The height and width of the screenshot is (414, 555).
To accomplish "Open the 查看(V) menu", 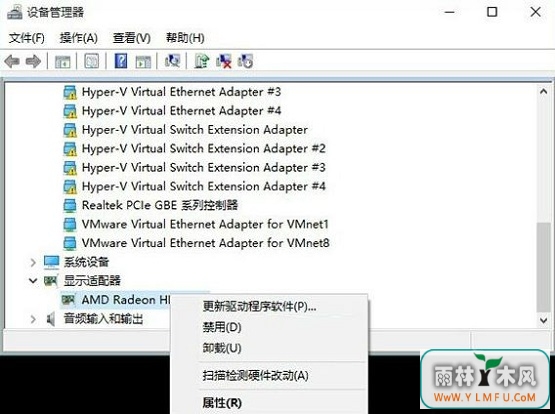I will coord(132,38).
